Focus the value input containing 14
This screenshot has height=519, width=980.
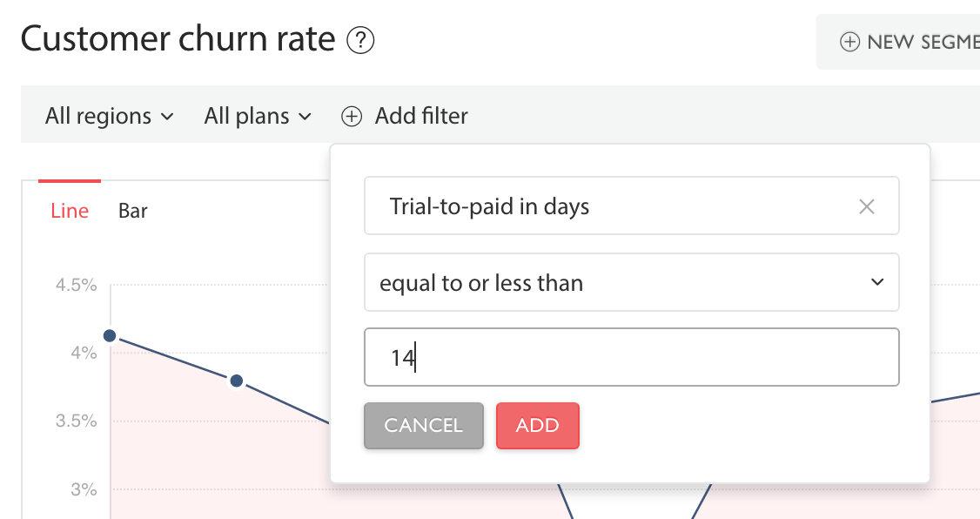[632, 357]
